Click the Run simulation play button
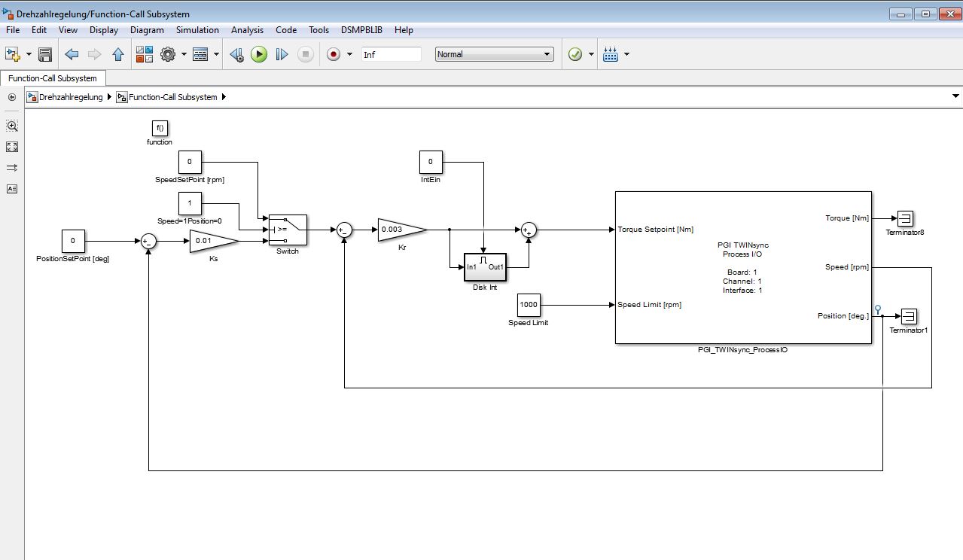The image size is (963, 560). point(259,54)
